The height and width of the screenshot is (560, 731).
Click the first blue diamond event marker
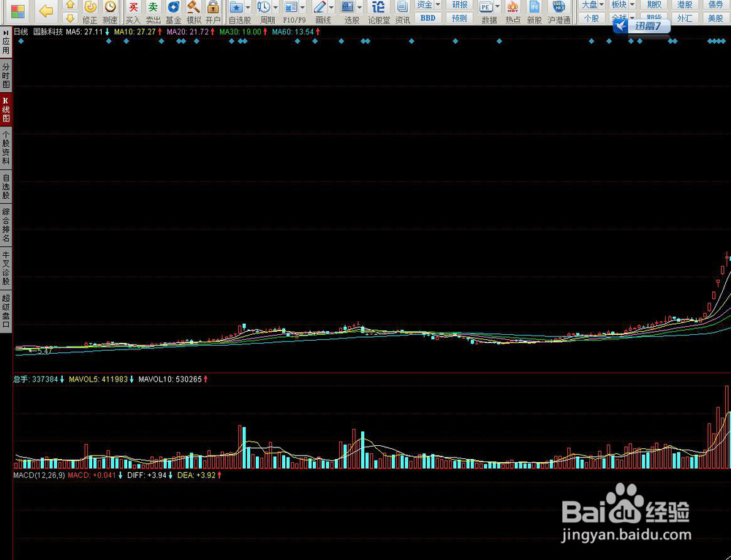point(21,41)
